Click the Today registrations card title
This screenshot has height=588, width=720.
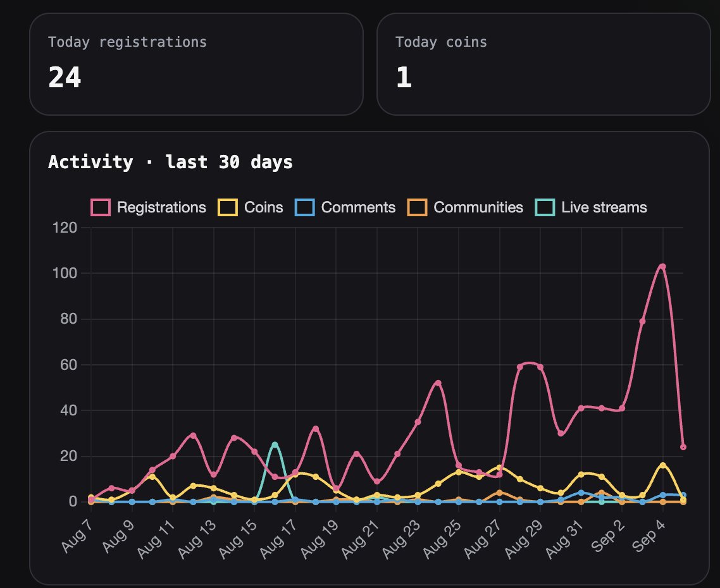(128, 42)
